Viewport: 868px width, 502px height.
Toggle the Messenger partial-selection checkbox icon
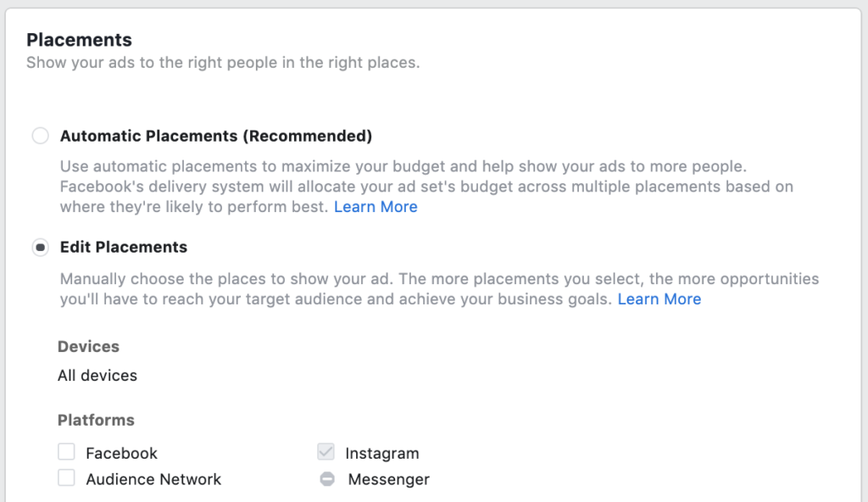tap(326, 479)
